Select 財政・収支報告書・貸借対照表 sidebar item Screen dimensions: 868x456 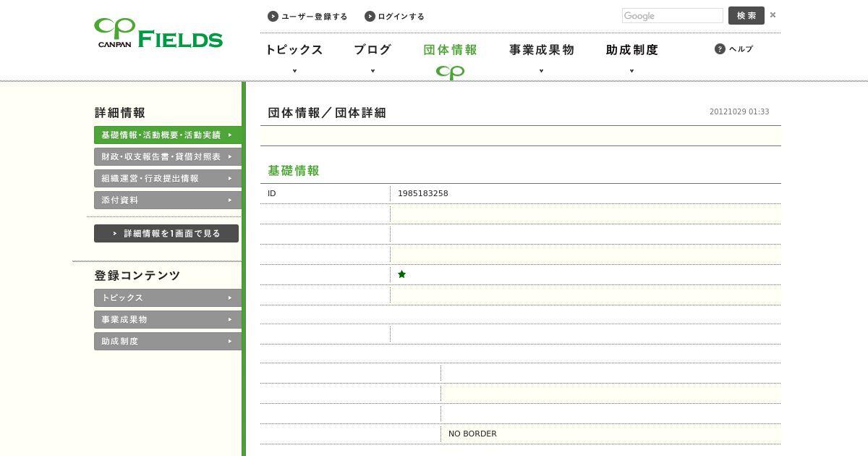[x=168, y=156]
